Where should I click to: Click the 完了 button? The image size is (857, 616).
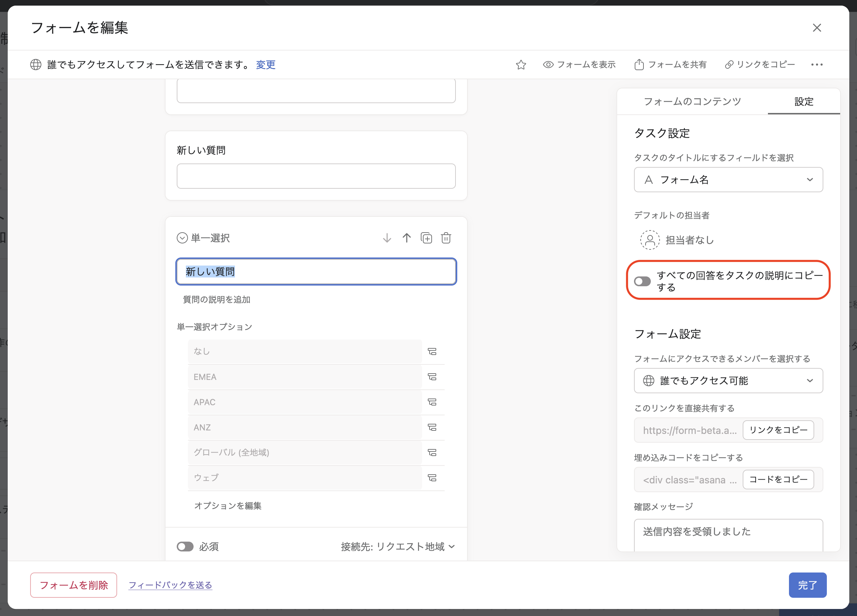807,585
